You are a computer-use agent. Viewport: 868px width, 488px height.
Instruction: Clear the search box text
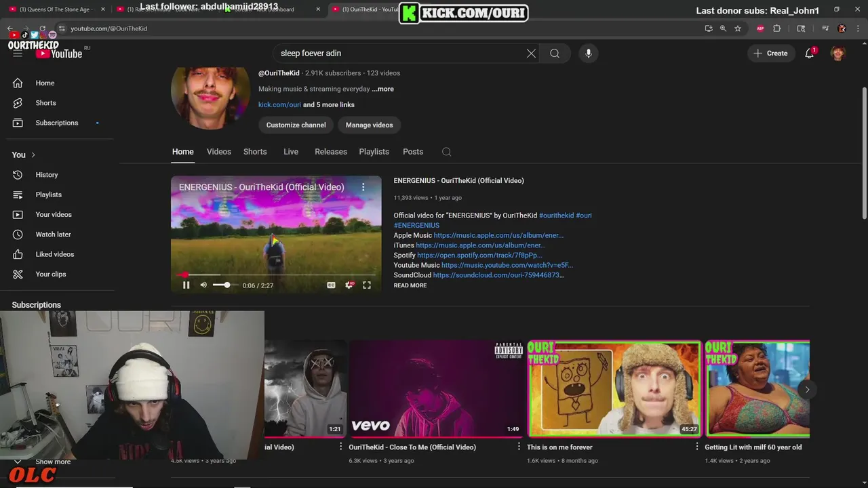pos(531,54)
